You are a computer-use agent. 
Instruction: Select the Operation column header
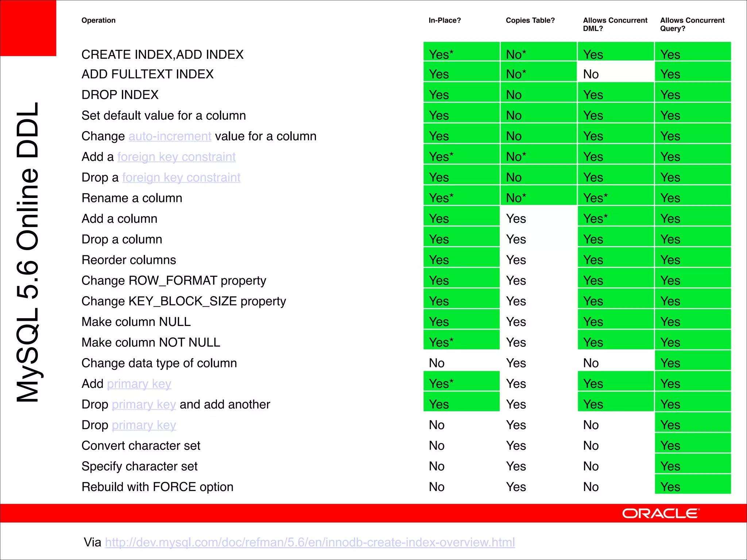click(x=98, y=20)
